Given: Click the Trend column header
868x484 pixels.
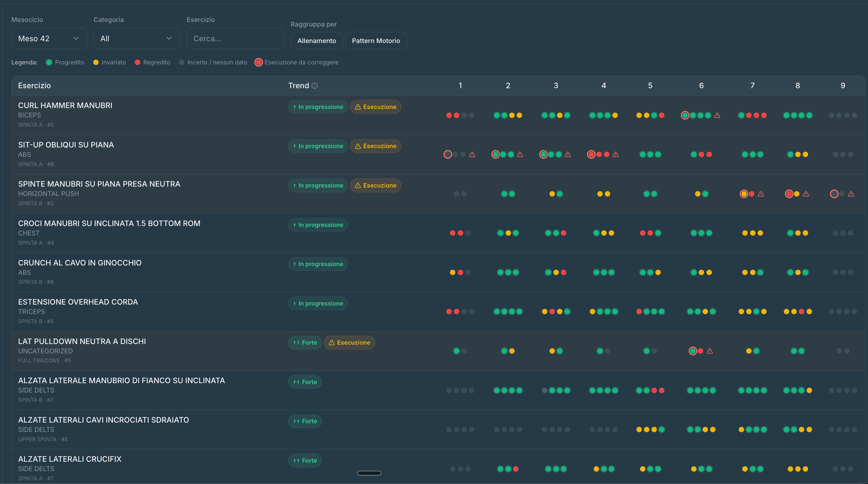Looking at the screenshot, I should point(299,86).
